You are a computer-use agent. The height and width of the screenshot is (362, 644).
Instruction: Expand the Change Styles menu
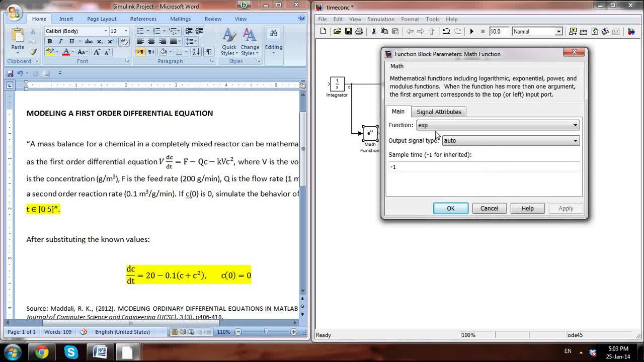click(x=250, y=42)
